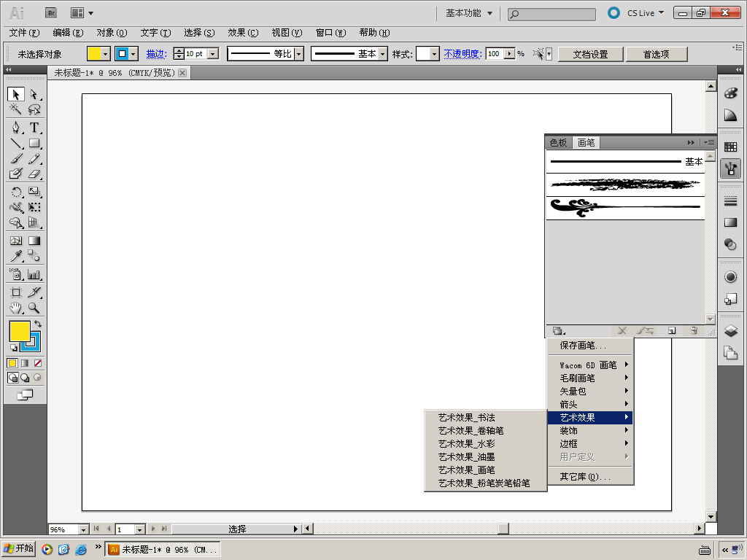The height and width of the screenshot is (560, 747).
Task: Select the Selection (black arrow) tool
Action: click(x=16, y=94)
